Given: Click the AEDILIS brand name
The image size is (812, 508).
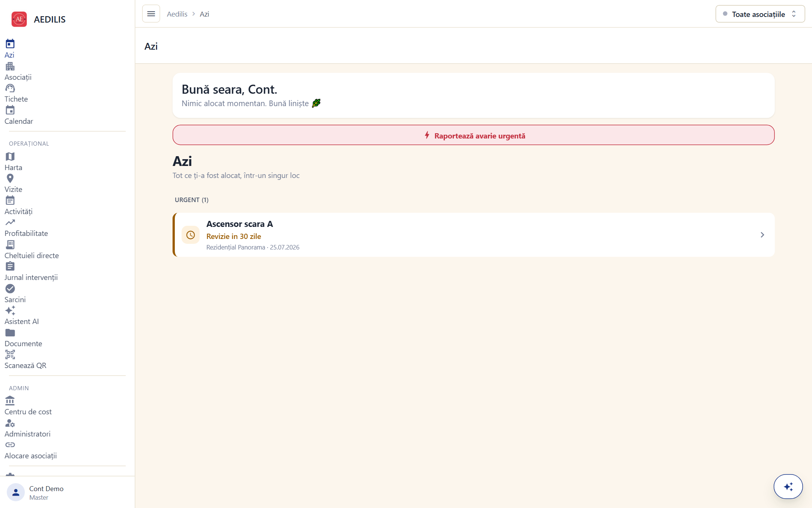Looking at the screenshot, I should point(50,19).
